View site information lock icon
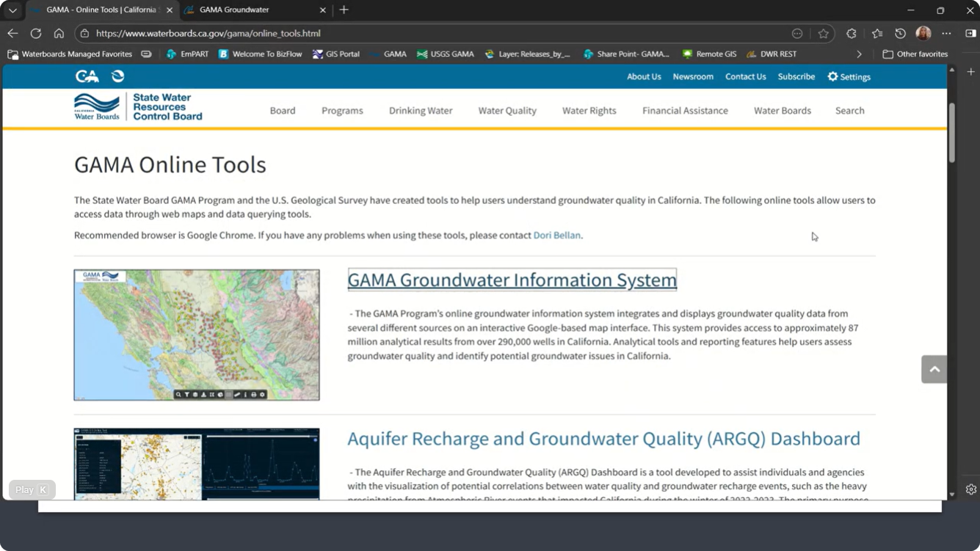Image resolution: width=980 pixels, height=551 pixels. point(84,33)
